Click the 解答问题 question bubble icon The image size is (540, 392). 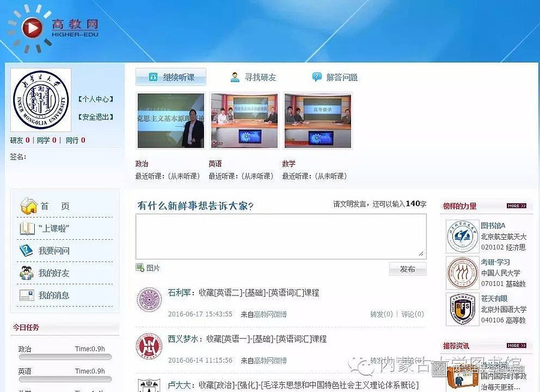[x=316, y=77]
